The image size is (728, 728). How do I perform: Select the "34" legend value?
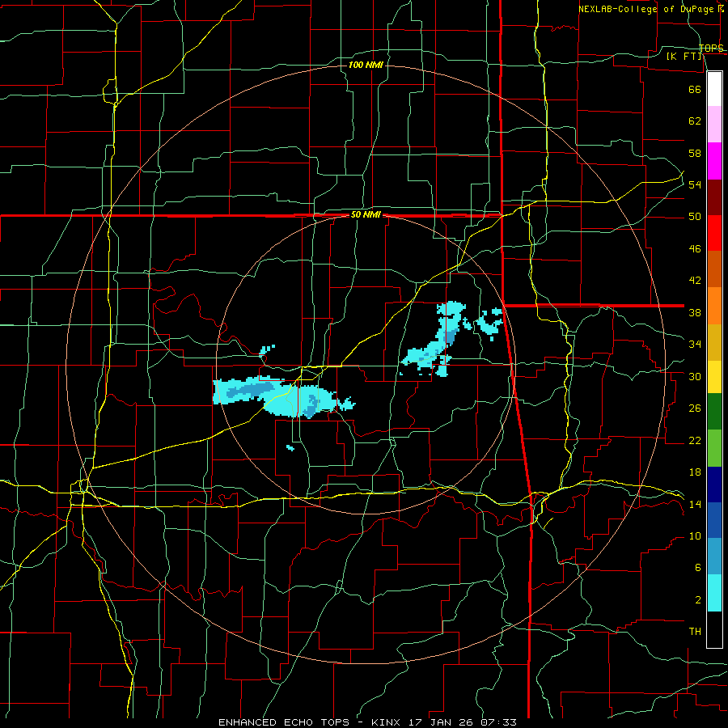[x=695, y=345]
